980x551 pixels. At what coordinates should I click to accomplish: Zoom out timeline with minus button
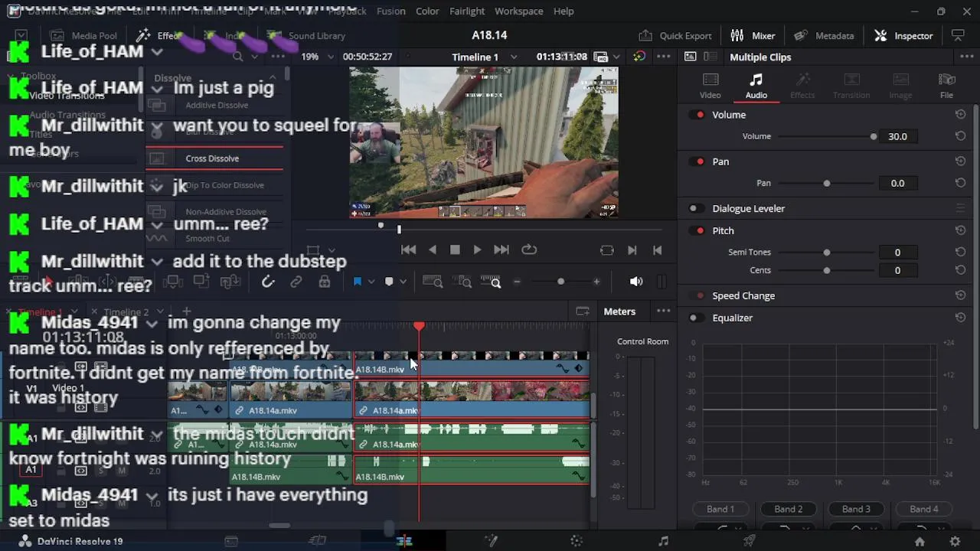point(517,282)
